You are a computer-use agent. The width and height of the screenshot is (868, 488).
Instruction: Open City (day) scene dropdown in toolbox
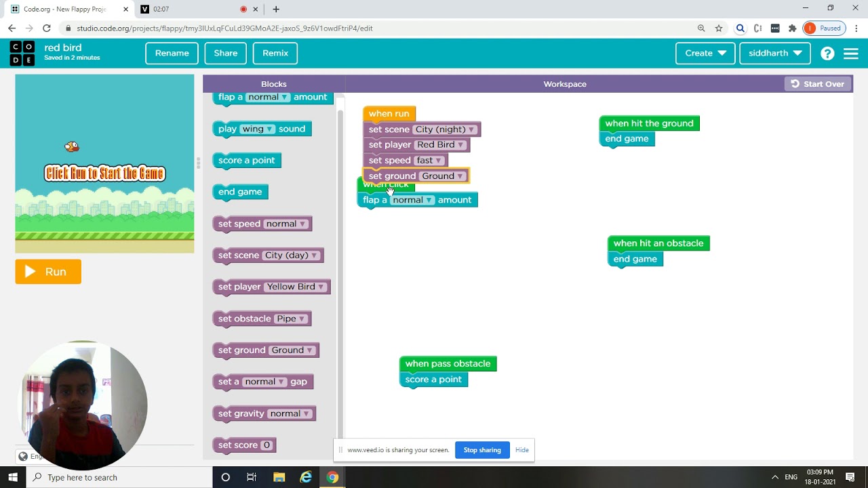point(291,256)
